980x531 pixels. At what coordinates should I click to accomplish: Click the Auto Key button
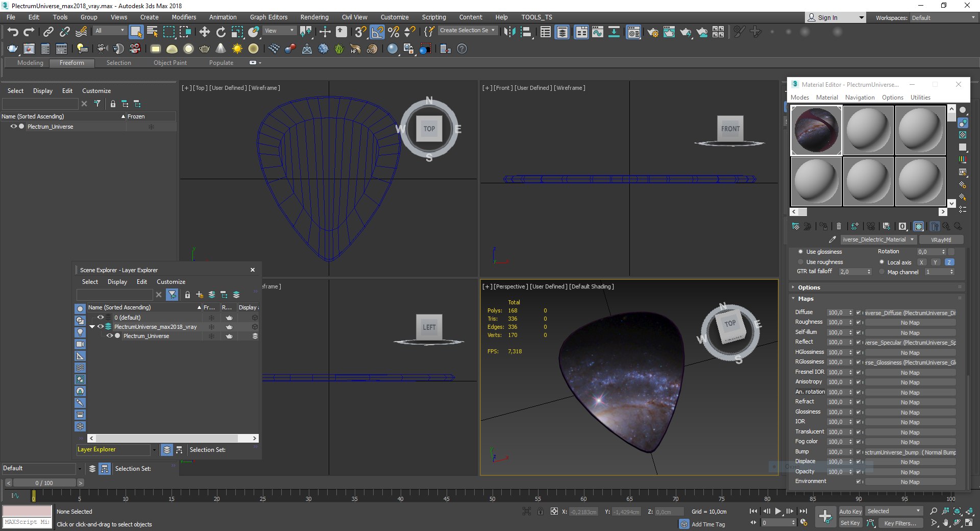coord(850,511)
